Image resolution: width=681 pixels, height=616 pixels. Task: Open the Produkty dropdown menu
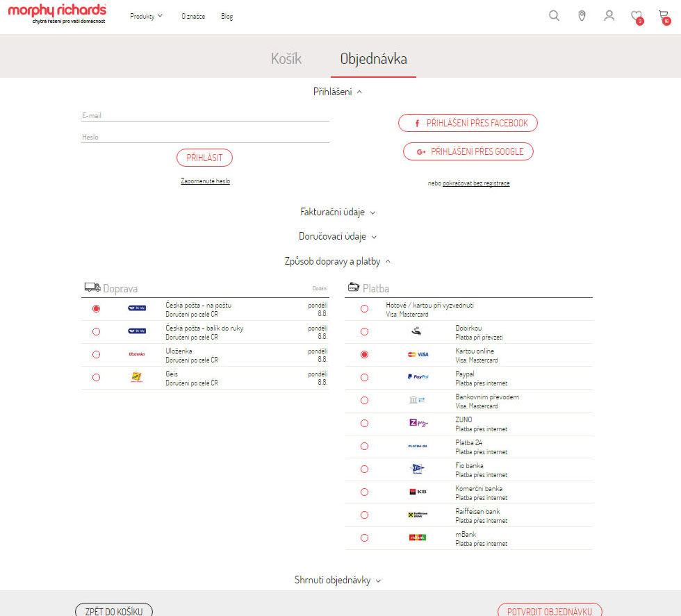click(146, 16)
